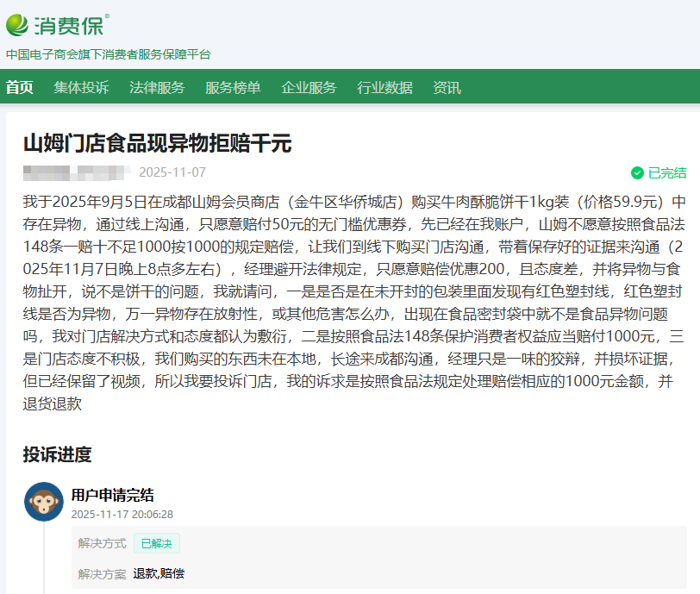The height and width of the screenshot is (594, 700).
Task: Open the 首页 navigation tab
Action: tap(20, 88)
